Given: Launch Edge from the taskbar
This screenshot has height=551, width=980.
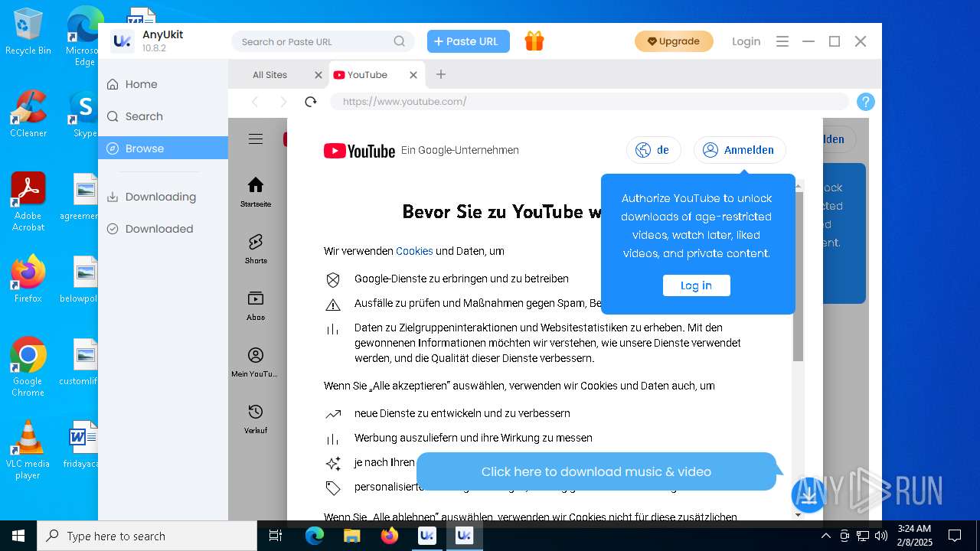Looking at the screenshot, I should coord(315,536).
